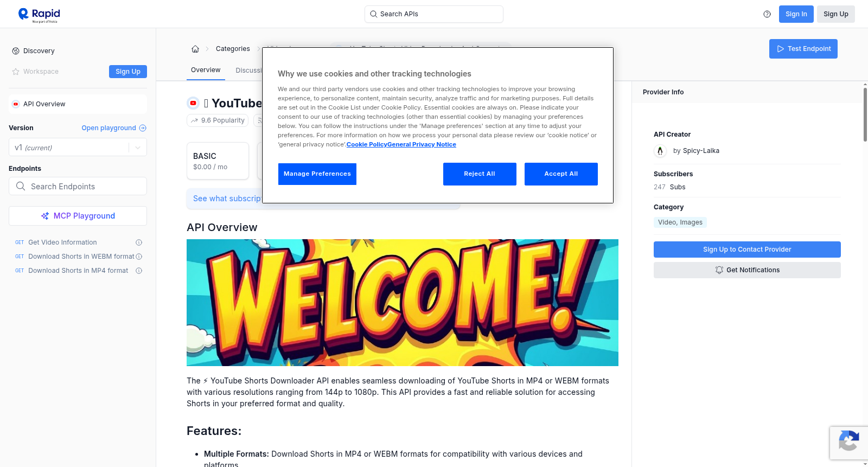Open Manage Preferences for cookies

[317, 174]
